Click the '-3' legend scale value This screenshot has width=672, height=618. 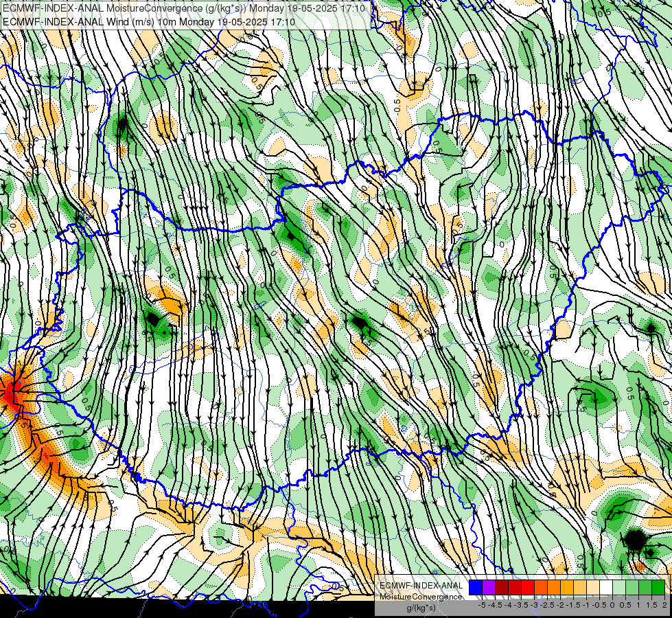[535, 605]
